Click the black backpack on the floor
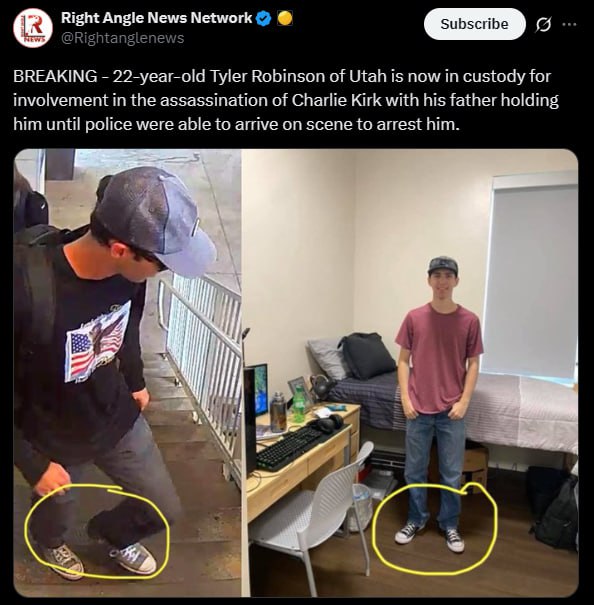594x605 pixels. click(x=555, y=509)
